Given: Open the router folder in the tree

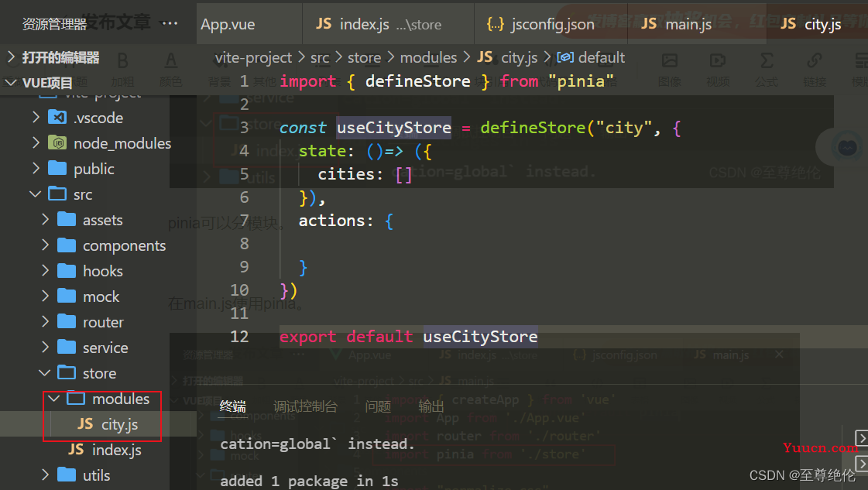Looking at the screenshot, I should (103, 322).
